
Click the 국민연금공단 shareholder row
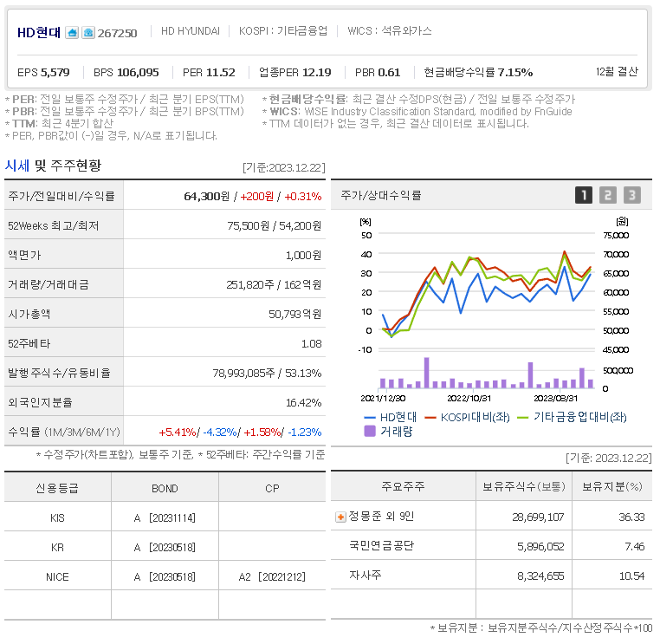tap(381, 546)
